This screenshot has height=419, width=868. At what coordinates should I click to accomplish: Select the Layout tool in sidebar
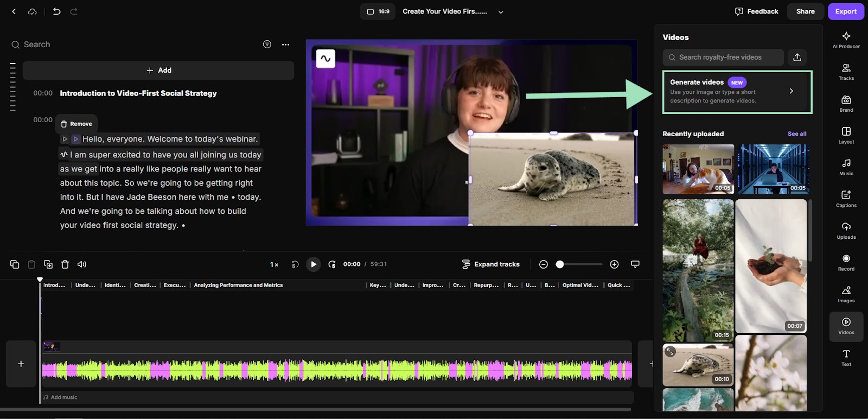(x=846, y=135)
